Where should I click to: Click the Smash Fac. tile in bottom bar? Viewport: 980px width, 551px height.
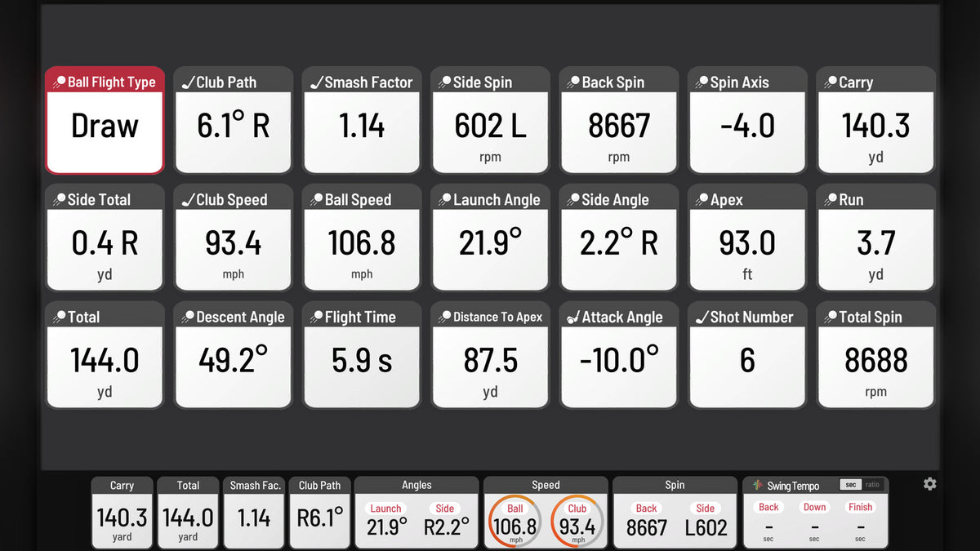pos(254,513)
